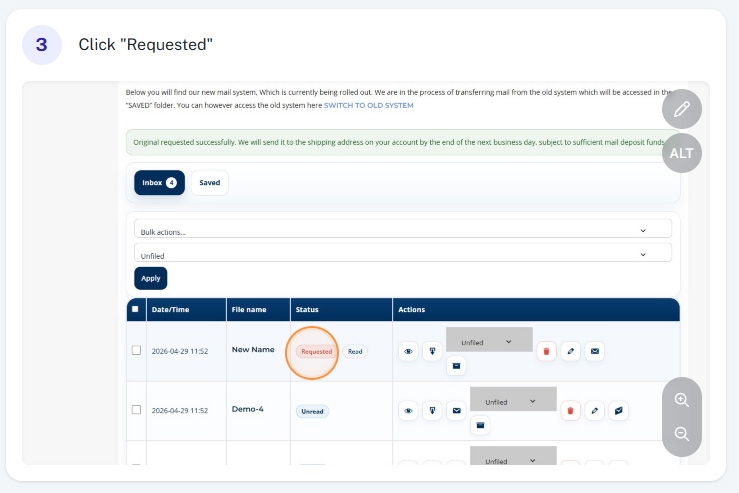Click the Read status badge
The width and height of the screenshot is (739, 493).
pos(355,352)
